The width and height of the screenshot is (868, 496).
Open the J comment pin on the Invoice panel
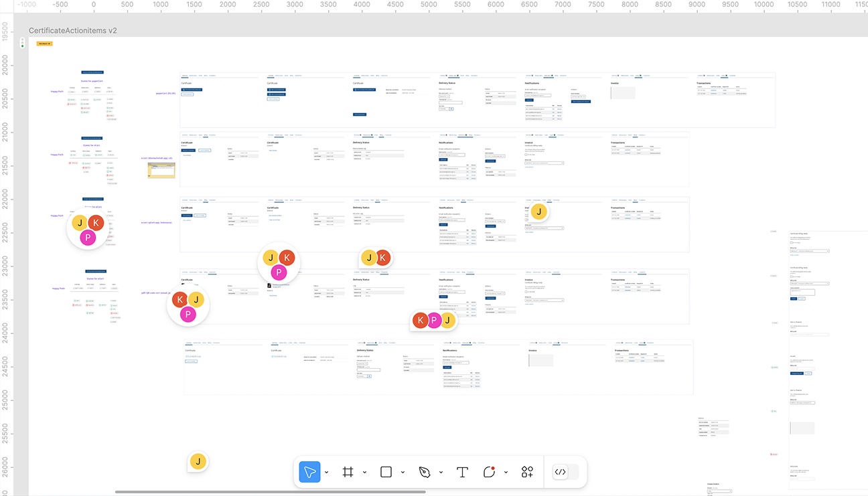click(x=538, y=212)
